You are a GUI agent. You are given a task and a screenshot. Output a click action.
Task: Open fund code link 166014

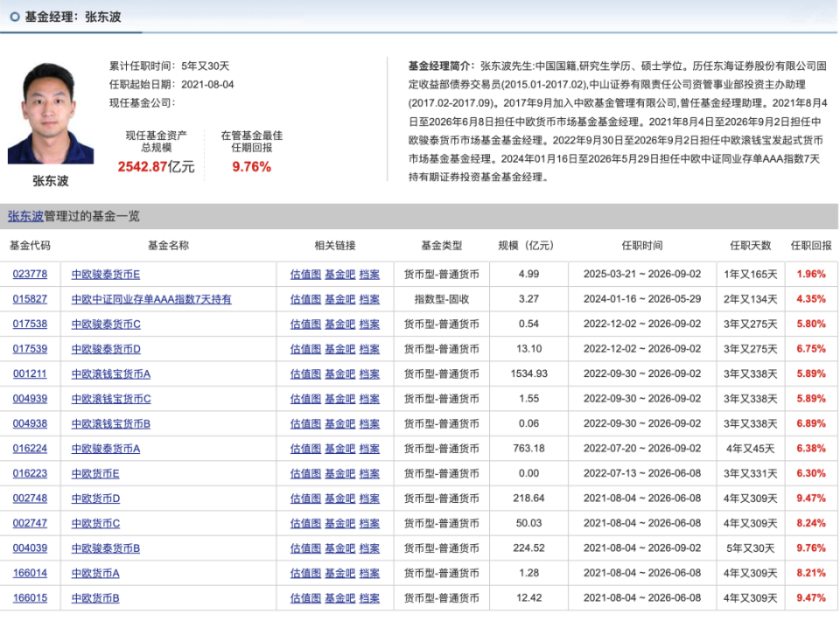(30, 573)
